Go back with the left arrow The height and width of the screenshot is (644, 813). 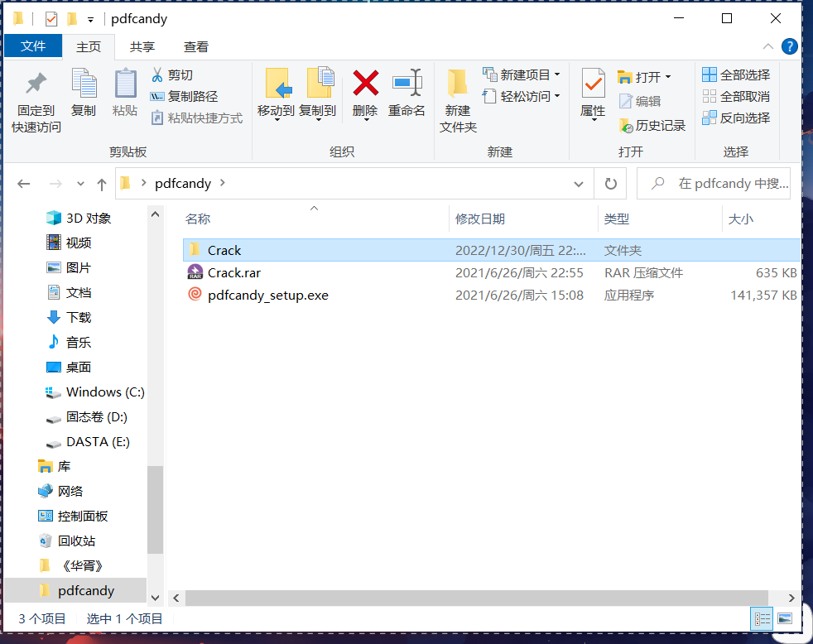(24, 184)
